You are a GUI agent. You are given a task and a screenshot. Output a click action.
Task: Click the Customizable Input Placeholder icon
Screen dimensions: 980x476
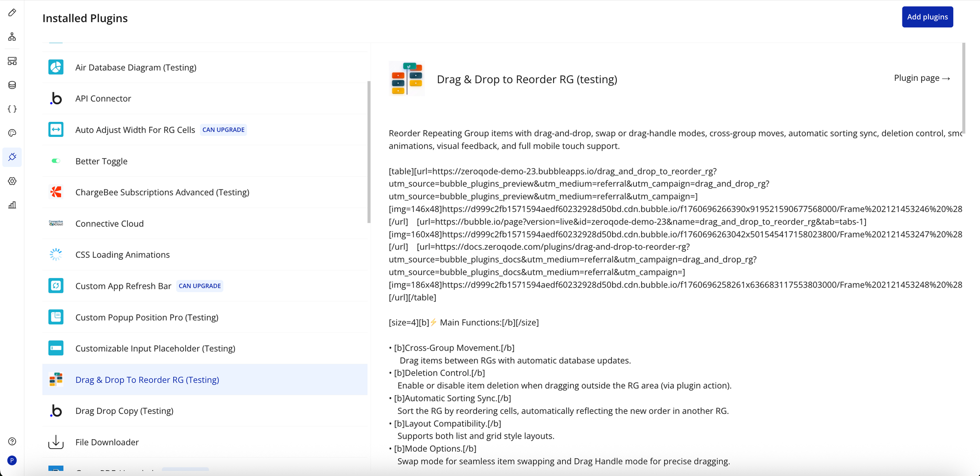tap(56, 348)
